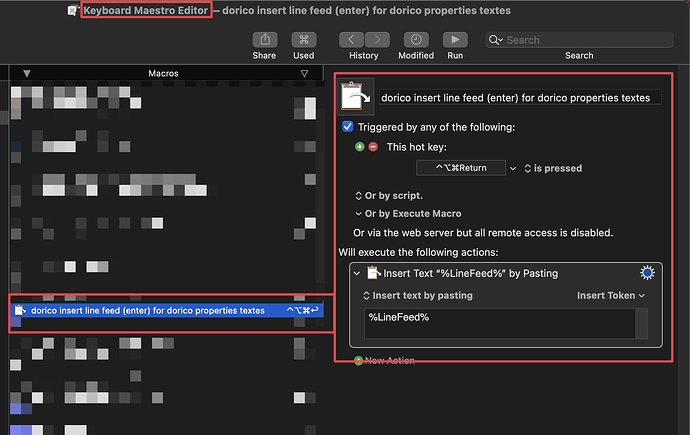
Task: Click the Share toolbar button
Action: point(264,40)
